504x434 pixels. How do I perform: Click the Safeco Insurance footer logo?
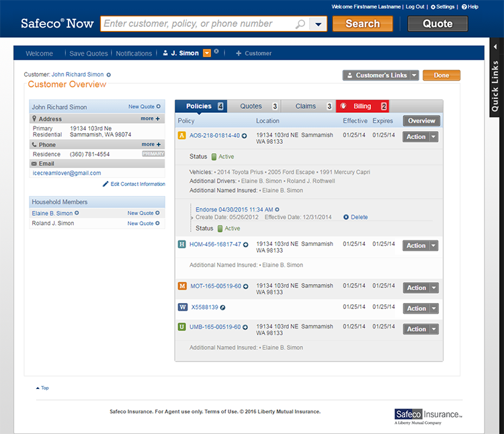tap(428, 417)
